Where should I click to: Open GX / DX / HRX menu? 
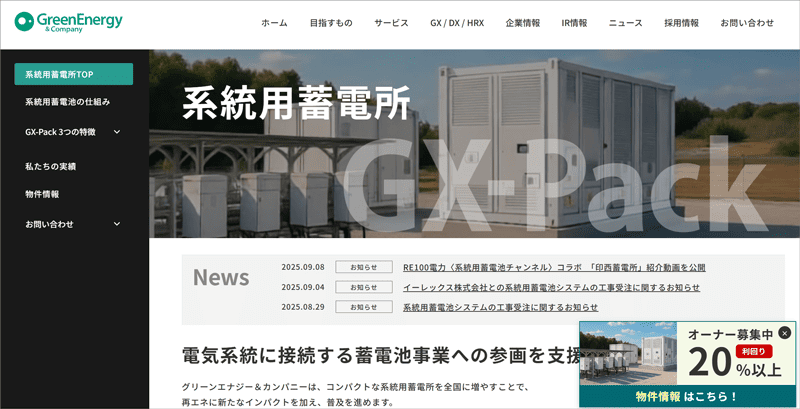(457, 22)
